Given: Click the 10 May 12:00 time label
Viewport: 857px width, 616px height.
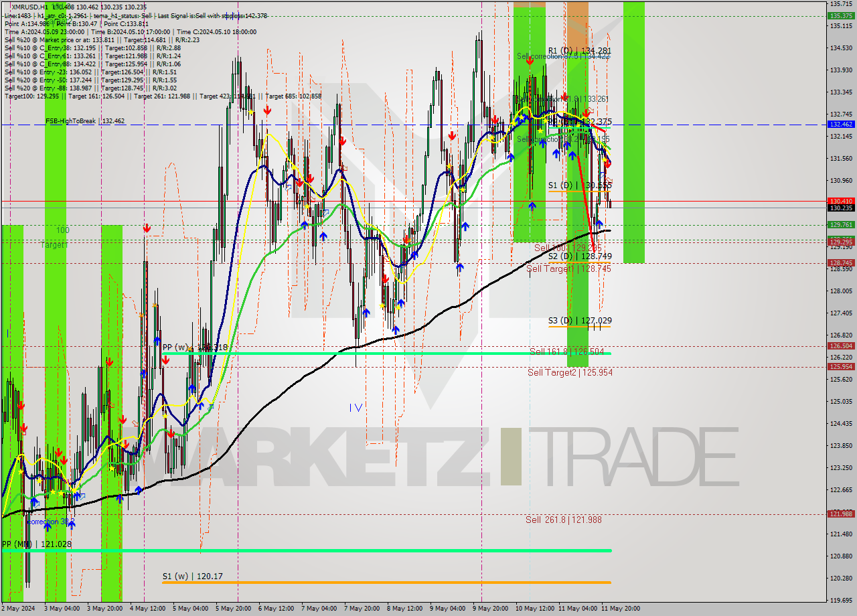Looking at the screenshot, I should click(x=535, y=609).
